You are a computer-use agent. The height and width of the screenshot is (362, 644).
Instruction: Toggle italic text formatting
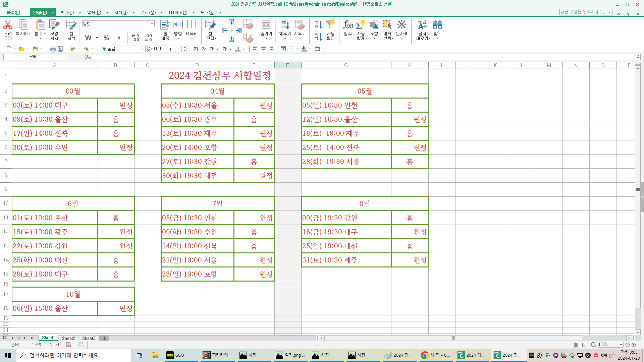point(204,49)
